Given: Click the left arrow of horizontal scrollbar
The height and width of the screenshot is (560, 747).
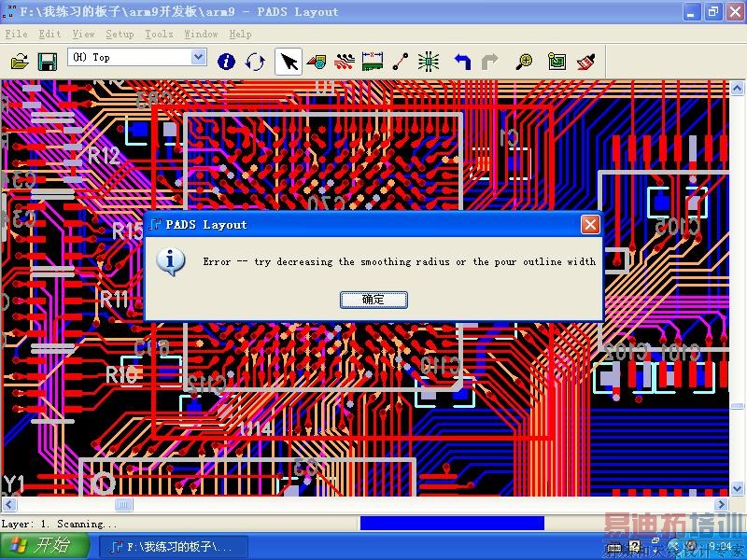Looking at the screenshot, I should pyautogui.click(x=9, y=504).
